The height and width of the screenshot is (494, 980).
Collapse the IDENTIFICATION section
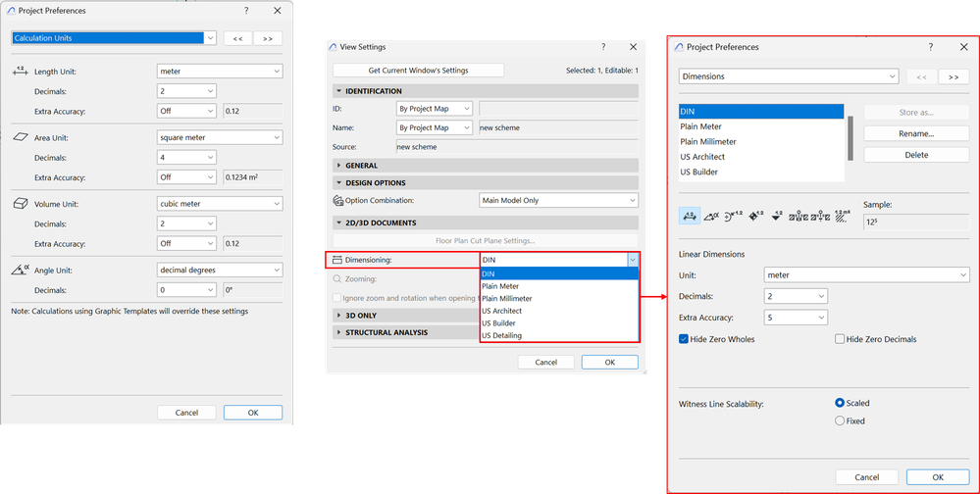(486, 91)
